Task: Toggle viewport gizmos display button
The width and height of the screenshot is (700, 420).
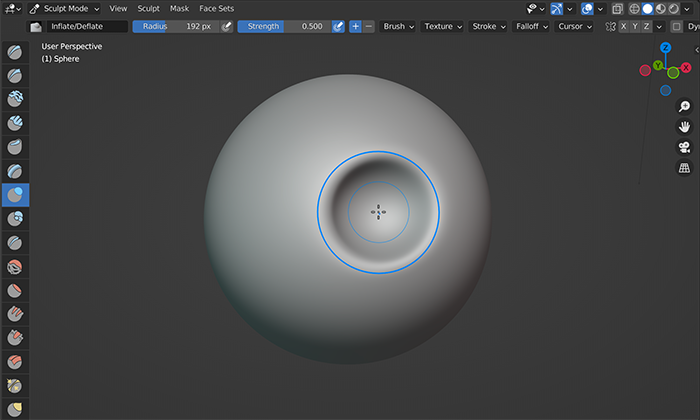Action: click(557, 8)
